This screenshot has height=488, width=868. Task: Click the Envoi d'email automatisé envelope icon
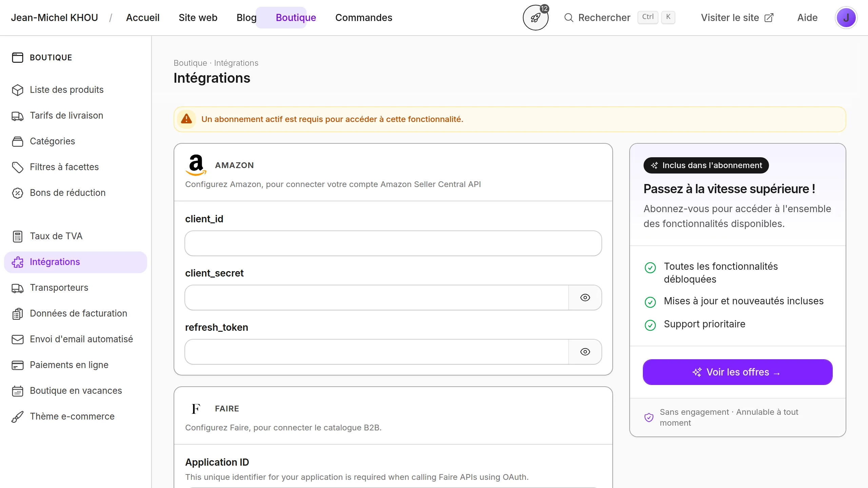[18, 339]
